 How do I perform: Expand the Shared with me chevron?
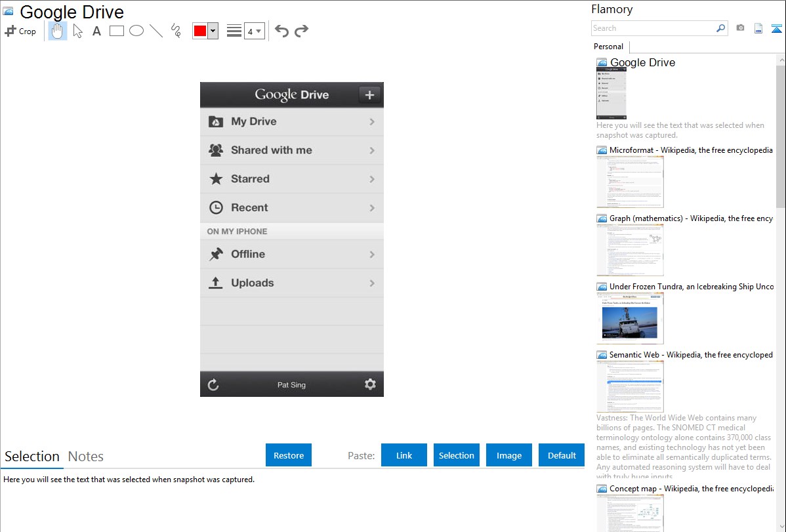click(372, 150)
